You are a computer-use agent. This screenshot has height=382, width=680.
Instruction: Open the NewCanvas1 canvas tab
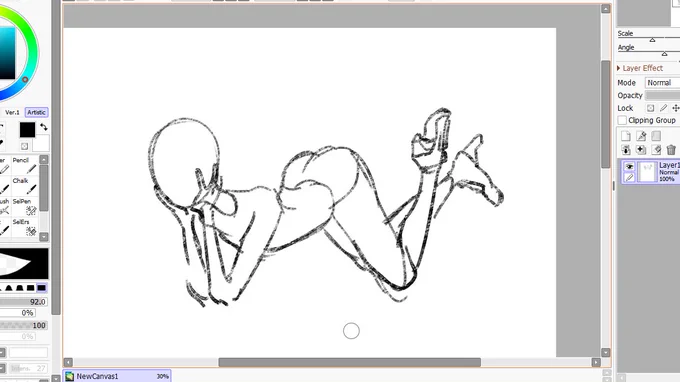click(x=117, y=376)
